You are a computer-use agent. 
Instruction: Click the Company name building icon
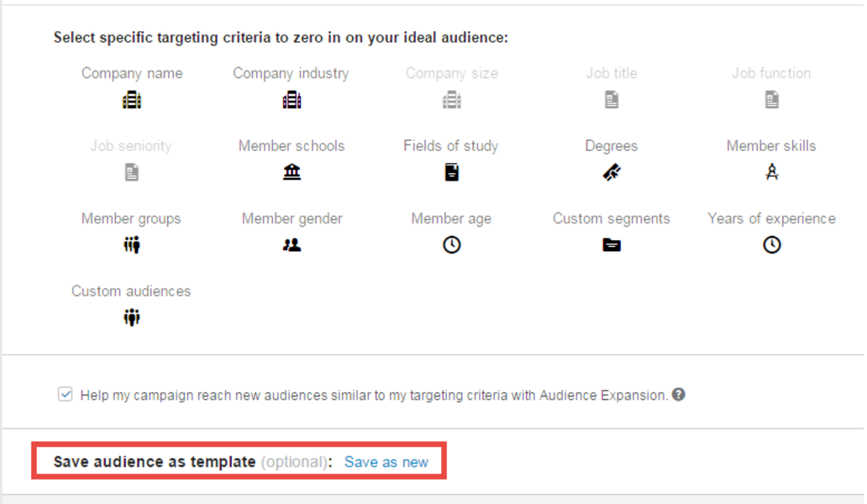tap(132, 100)
